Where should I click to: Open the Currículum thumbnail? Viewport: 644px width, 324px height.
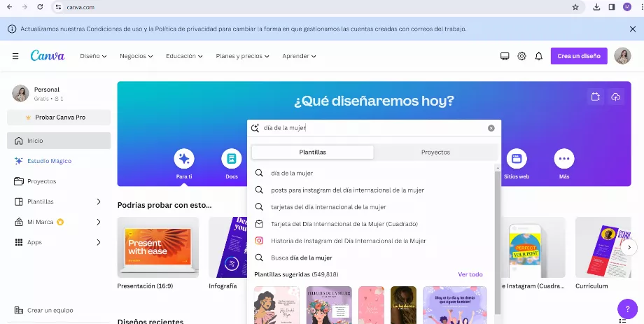point(603,248)
